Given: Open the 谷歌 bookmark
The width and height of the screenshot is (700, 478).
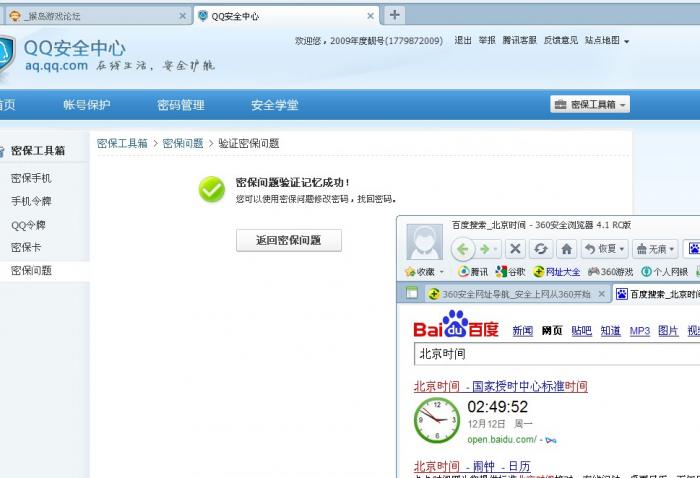Looking at the screenshot, I should tap(510, 271).
